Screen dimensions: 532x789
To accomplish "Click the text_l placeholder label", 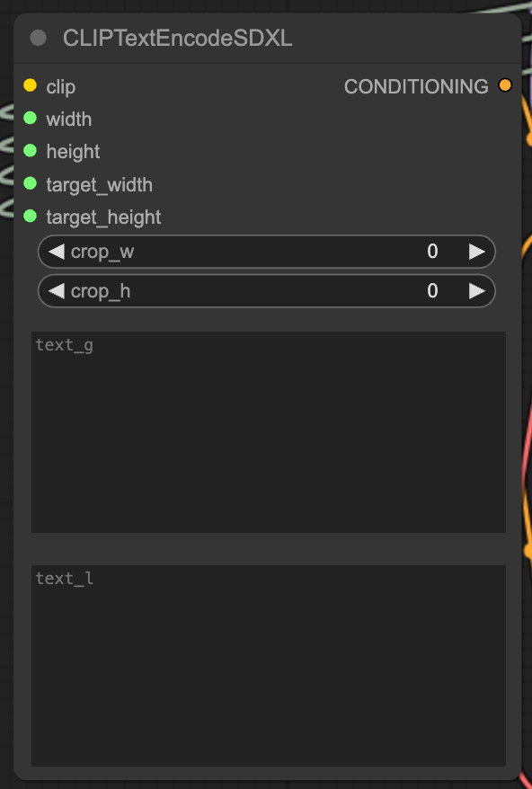I will pos(65,578).
